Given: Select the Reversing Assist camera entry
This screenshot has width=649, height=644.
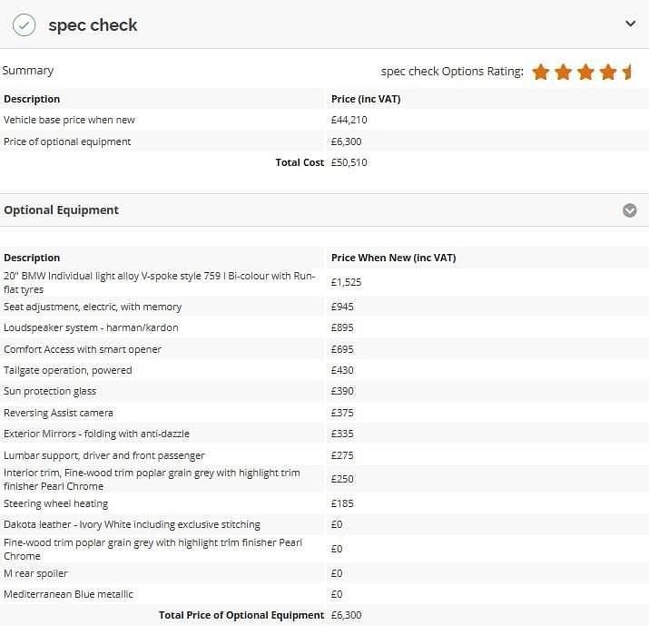Looking at the screenshot, I should 58,413.
